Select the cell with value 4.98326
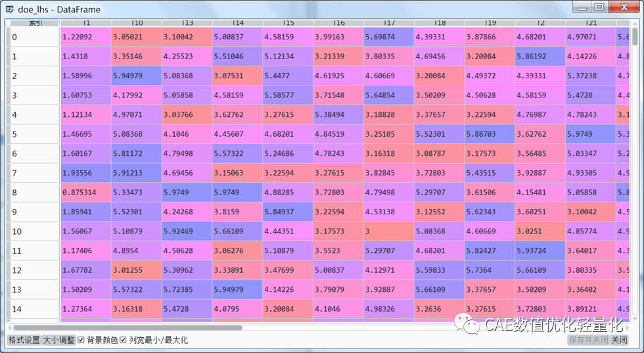The width and height of the screenshot is (644, 353). (389, 309)
